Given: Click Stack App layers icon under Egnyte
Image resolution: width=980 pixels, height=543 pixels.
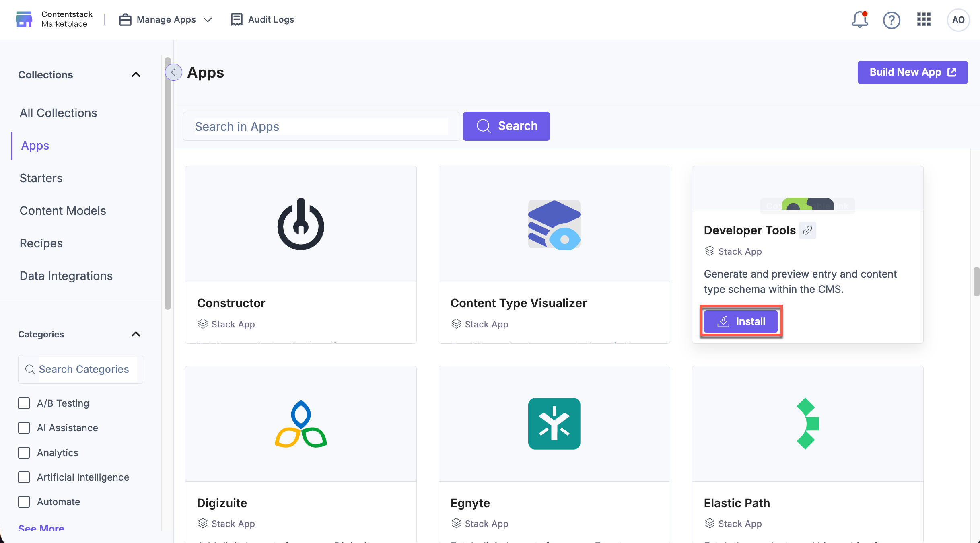Looking at the screenshot, I should (456, 523).
